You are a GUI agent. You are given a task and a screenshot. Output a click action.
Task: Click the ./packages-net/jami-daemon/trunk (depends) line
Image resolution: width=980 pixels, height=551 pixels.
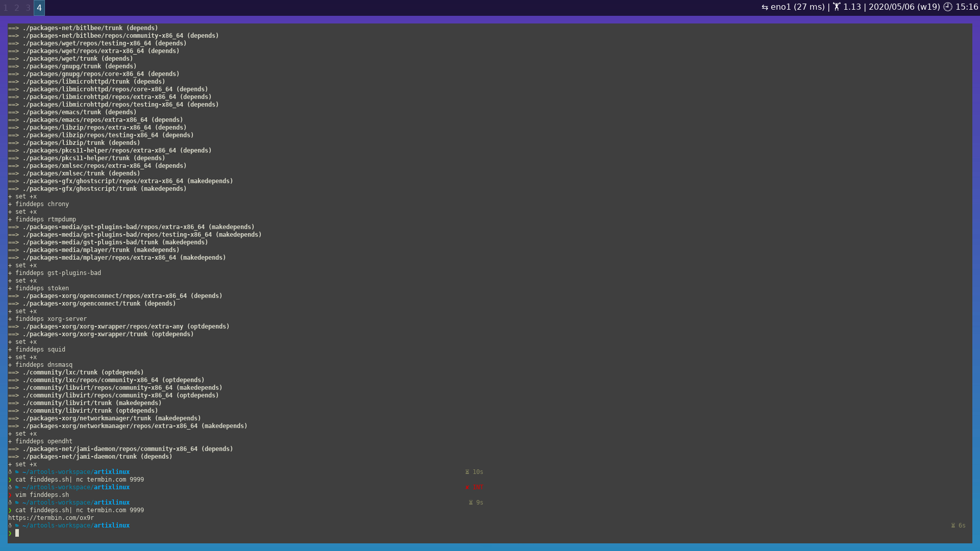(x=90, y=457)
